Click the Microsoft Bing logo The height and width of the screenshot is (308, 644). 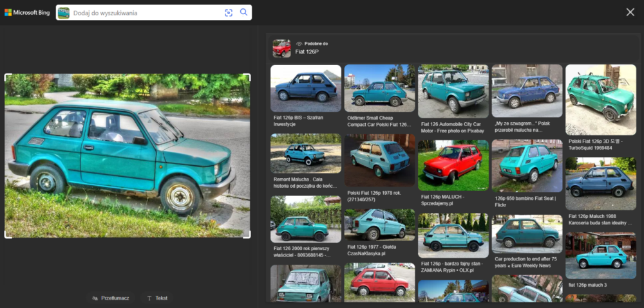(27, 12)
